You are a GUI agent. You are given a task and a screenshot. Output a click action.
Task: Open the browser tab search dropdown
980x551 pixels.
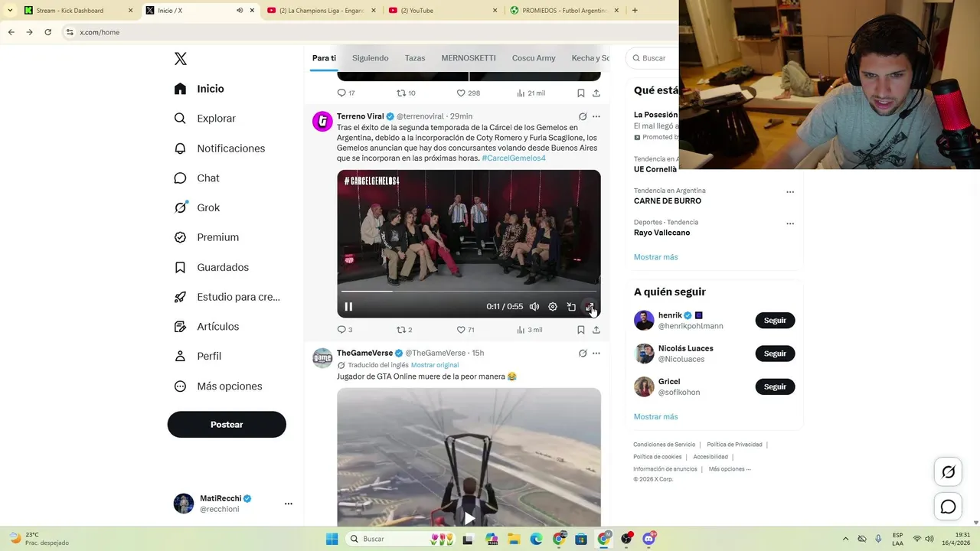(x=10, y=11)
